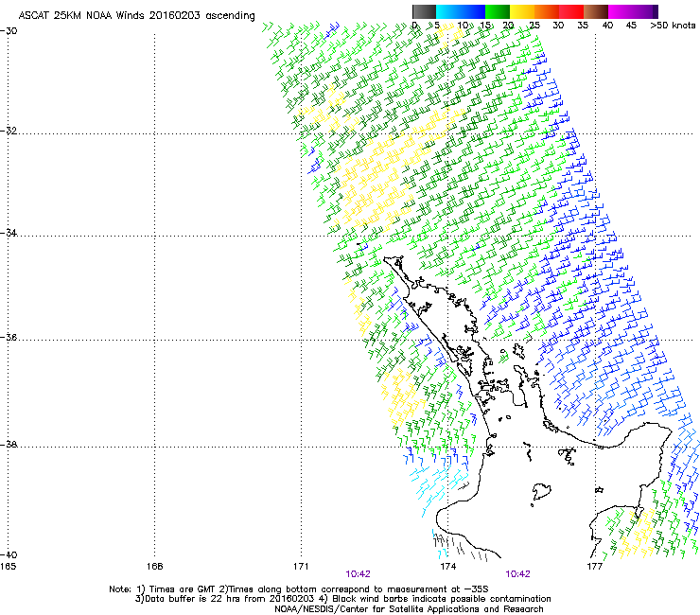Click the 177 longitude axis label
The height and width of the screenshot is (615, 700).
(594, 567)
